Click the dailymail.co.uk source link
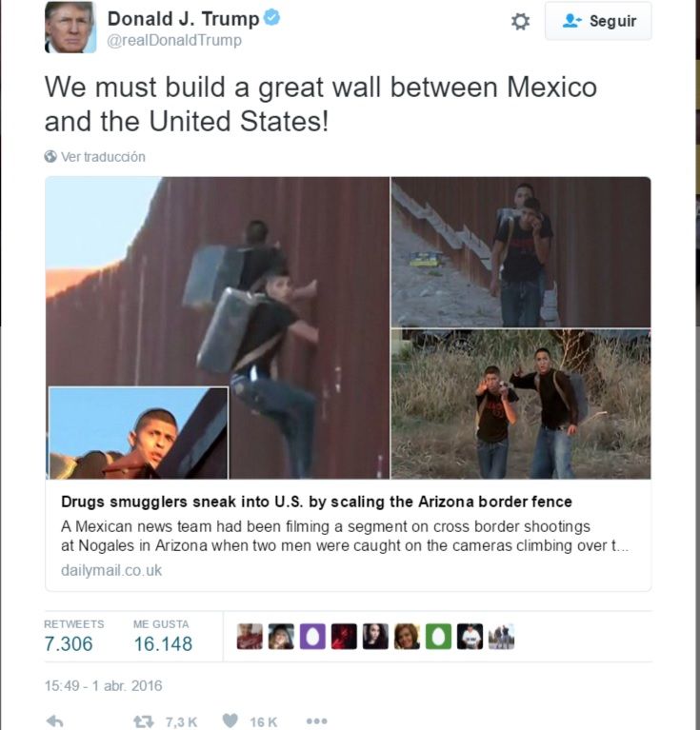Image resolution: width=700 pixels, height=730 pixels. coord(111,570)
